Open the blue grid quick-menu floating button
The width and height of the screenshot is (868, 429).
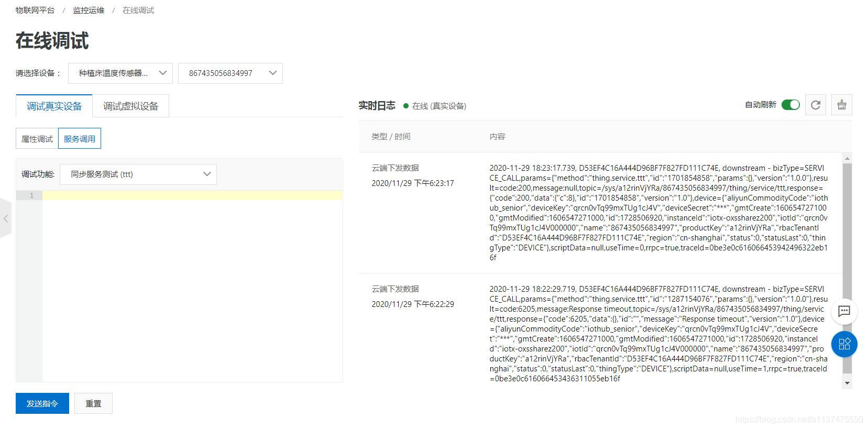844,344
